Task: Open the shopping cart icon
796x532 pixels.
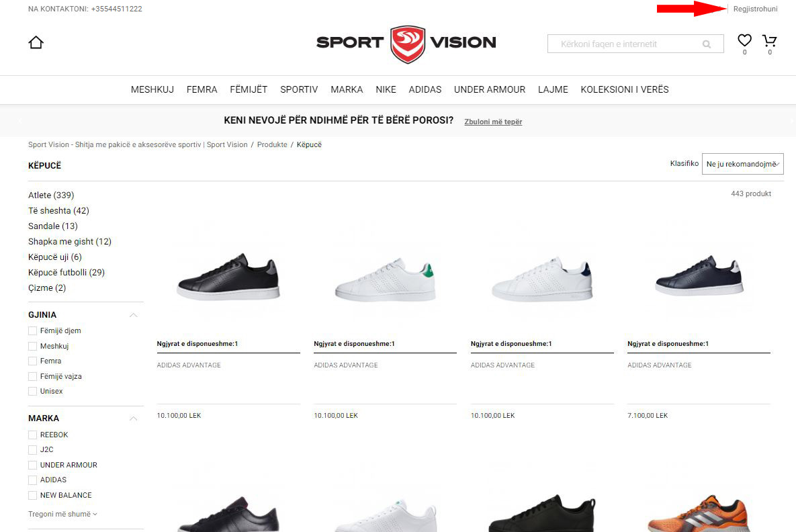Action: pyautogui.click(x=770, y=40)
